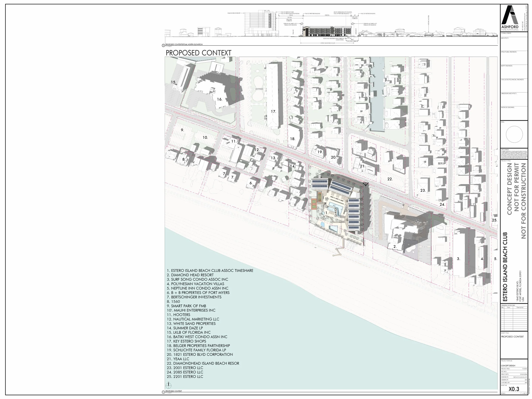Click the north arrow compass symbol
The width and height of the screenshot is (532, 399).
pyautogui.click(x=169, y=386)
